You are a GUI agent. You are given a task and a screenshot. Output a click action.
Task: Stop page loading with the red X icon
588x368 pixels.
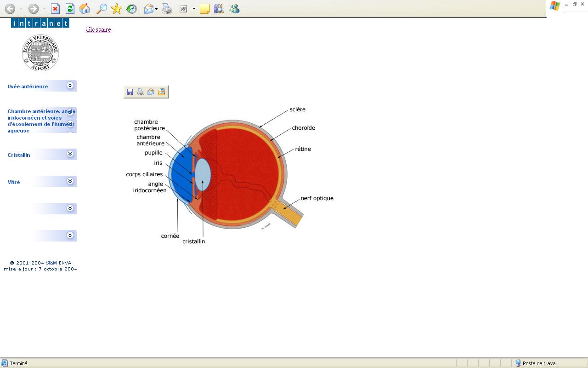(x=55, y=9)
